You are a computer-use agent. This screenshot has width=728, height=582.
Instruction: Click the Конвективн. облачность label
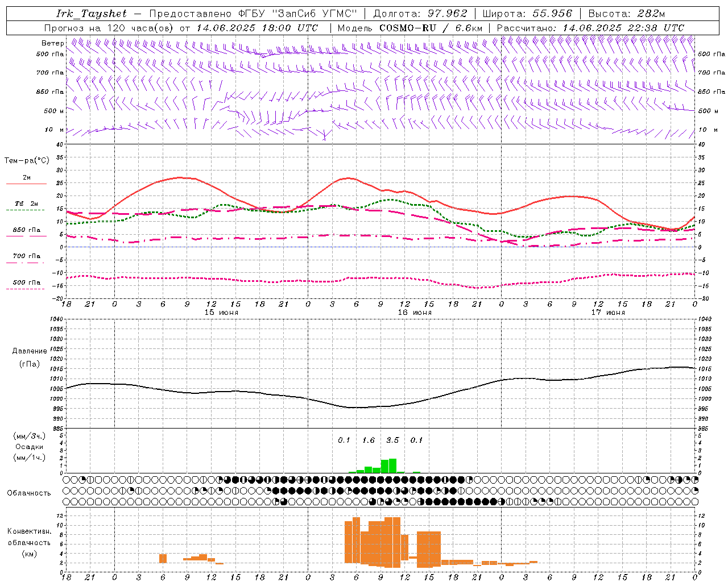pyautogui.click(x=29, y=537)
